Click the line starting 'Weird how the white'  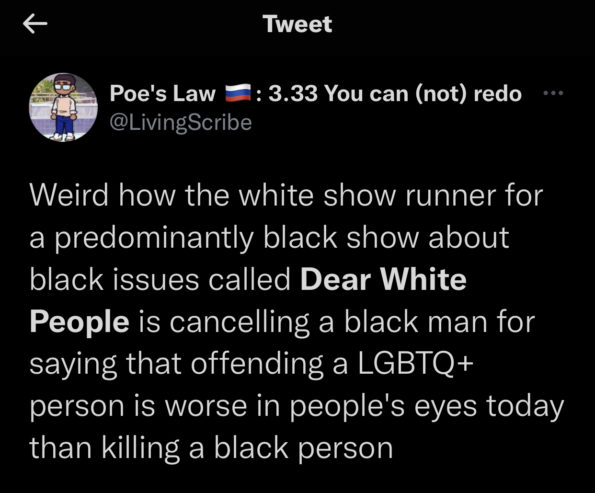pyautogui.click(x=286, y=196)
